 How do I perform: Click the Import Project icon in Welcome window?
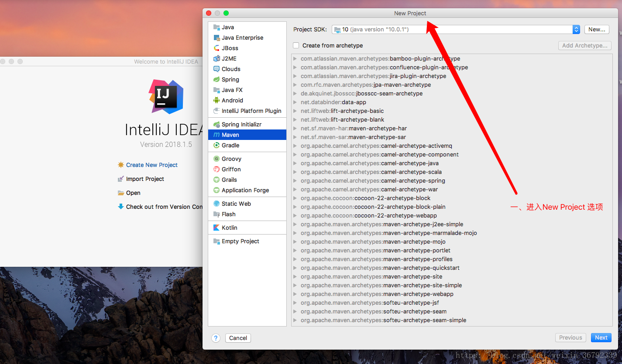coord(121,179)
